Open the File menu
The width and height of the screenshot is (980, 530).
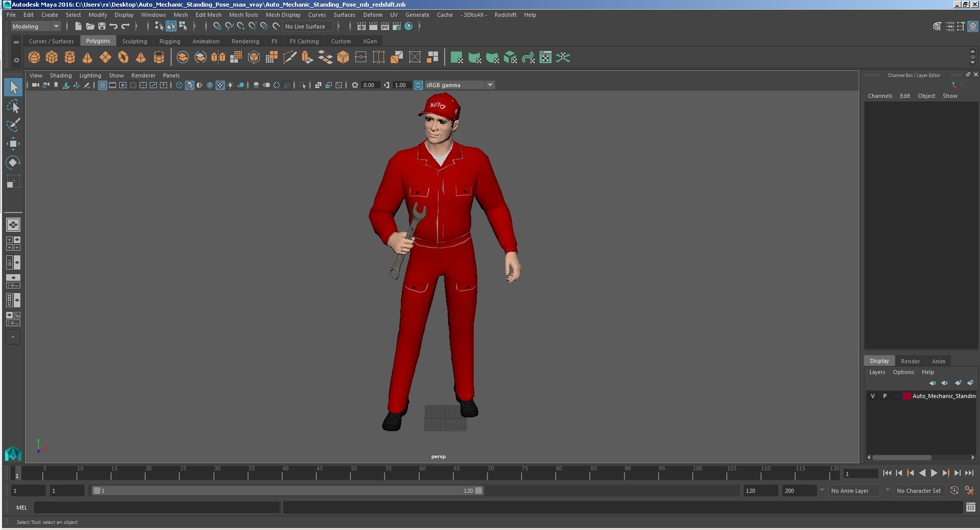(11, 15)
